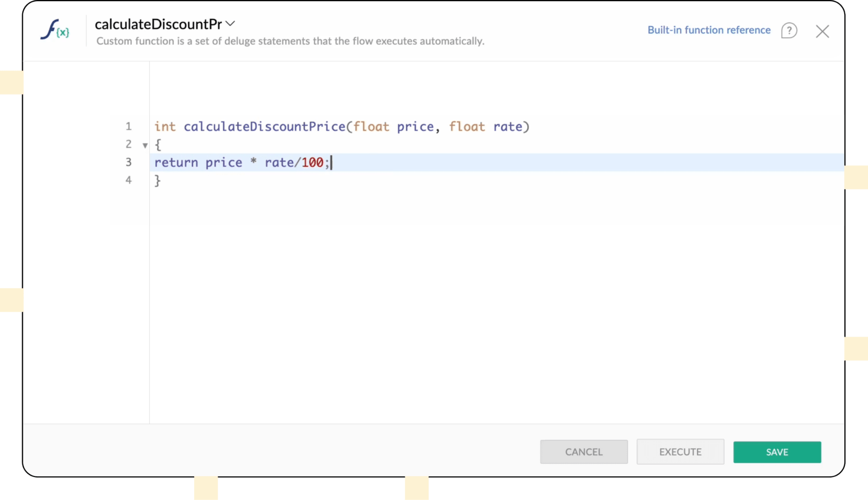Viewport: 868px width, 500px height.
Task: Collapse the code block at line 2
Action: coord(145,145)
